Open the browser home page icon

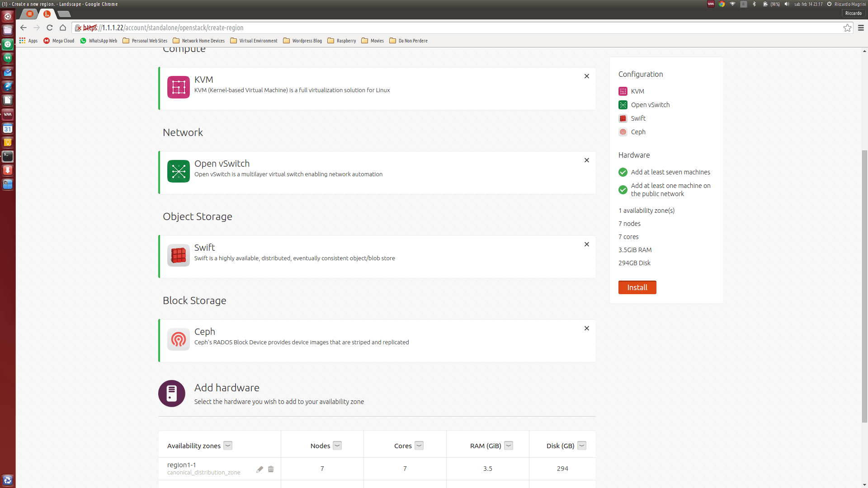63,28
